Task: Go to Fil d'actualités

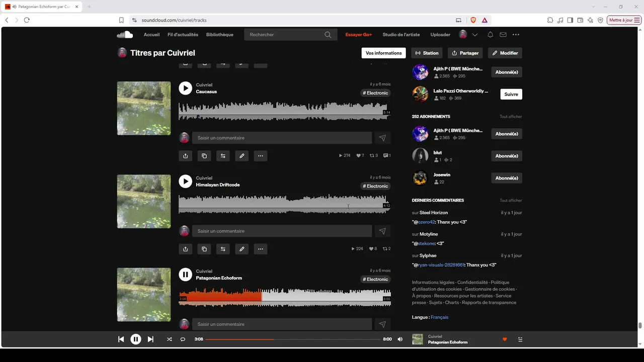Action: tap(183, 35)
